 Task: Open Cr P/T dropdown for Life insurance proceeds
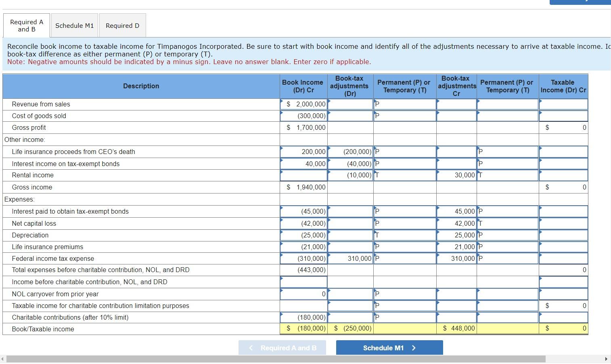(x=508, y=152)
